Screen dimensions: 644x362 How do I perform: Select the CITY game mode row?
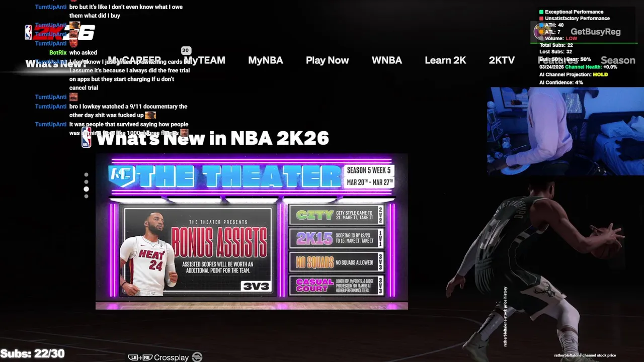[x=337, y=215]
